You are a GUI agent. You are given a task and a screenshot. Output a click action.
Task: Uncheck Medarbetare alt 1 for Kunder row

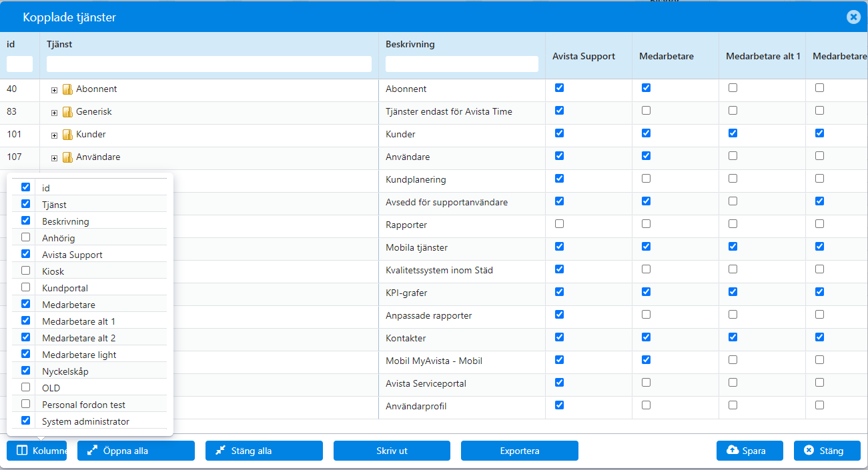pos(733,133)
